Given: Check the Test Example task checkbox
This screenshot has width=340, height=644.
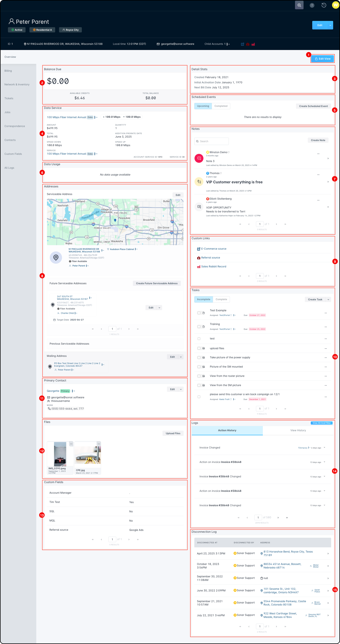Looking at the screenshot, I should 199,313.
